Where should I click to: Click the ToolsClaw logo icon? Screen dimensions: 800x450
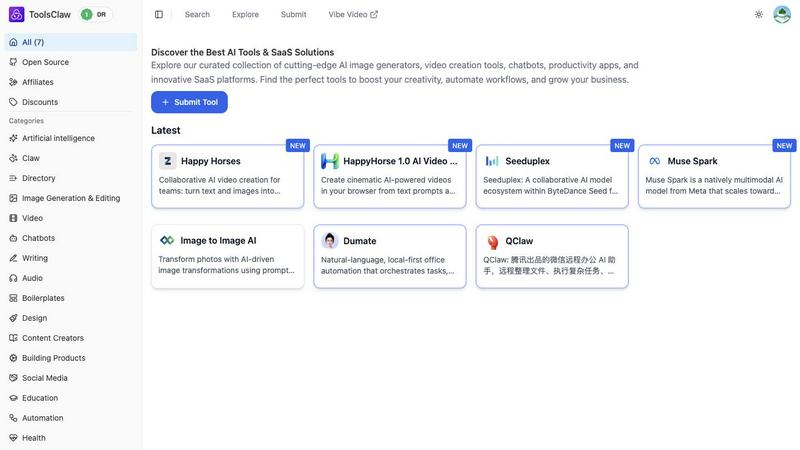click(16, 14)
